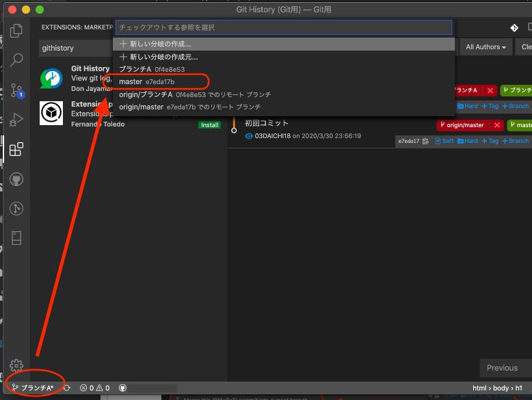532x400 pixels.
Task: Open the Manage gear icon
Action: [x=16, y=366]
